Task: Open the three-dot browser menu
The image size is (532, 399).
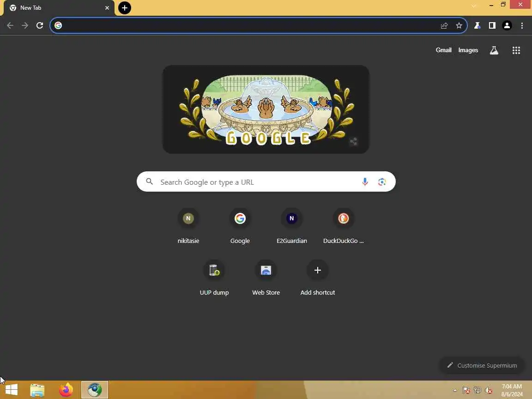Action: (x=522, y=25)
